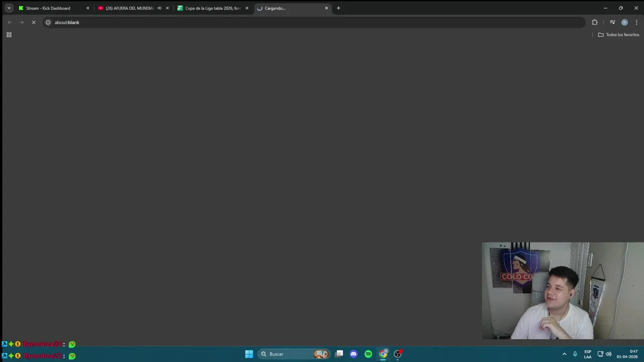Switch to the Copa de la Liga tabla tab

point(213,8)
